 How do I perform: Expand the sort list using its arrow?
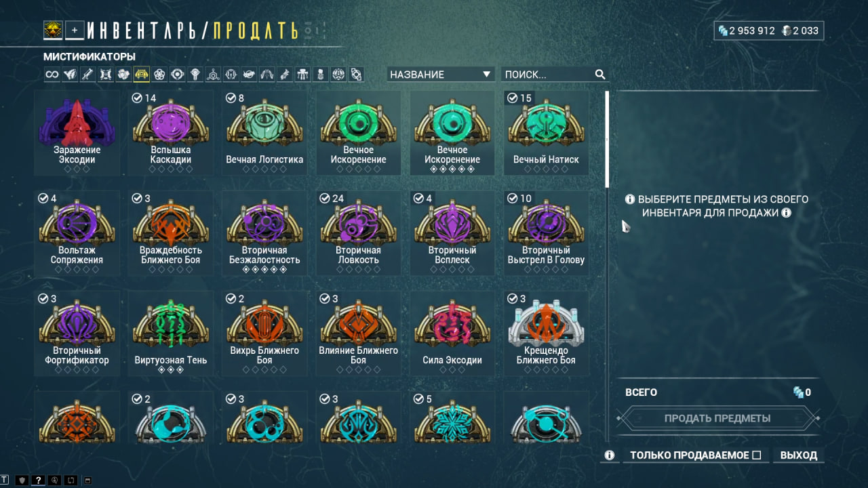point(486,75)
